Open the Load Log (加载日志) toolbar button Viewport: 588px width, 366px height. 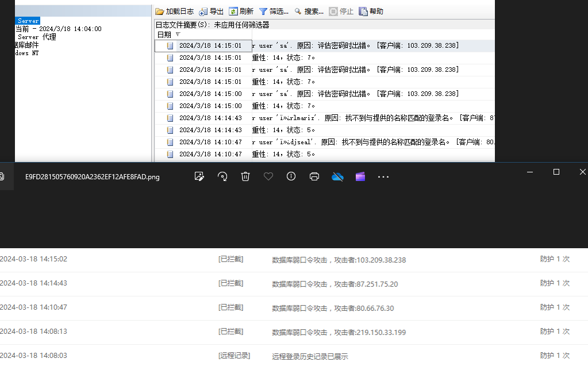(174, 11)
